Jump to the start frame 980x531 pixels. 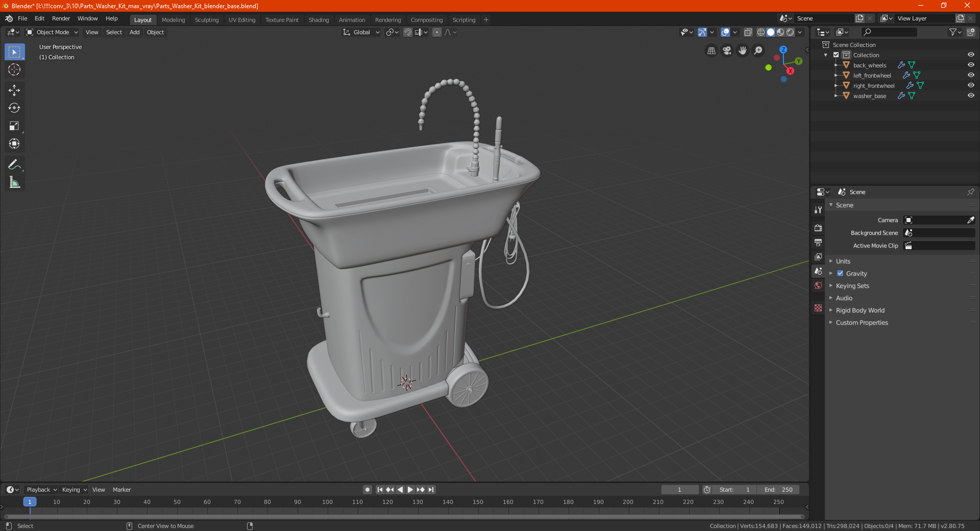pos(380,490)
